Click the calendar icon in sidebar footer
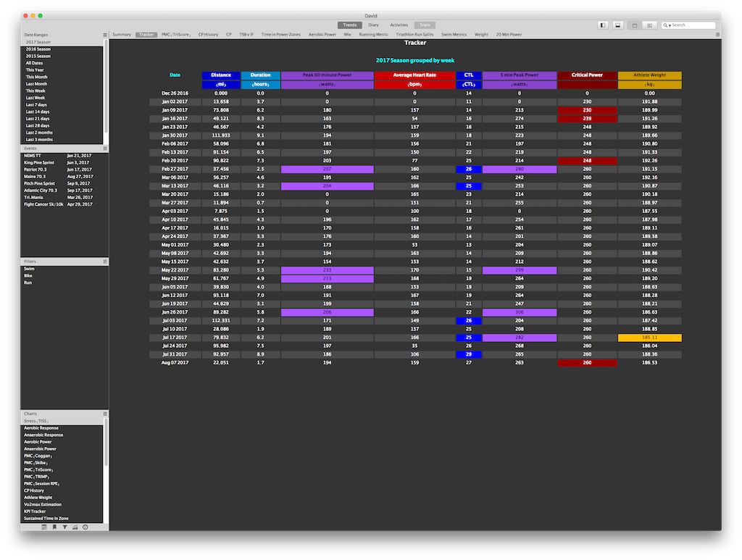Viewport: 742px width, 560px height. click(44, 527)
